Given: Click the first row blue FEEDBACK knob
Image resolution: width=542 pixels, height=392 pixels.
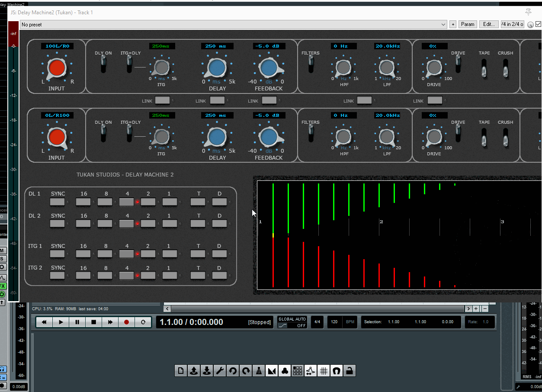Looking at the screenshot, I should click(269, 68).
